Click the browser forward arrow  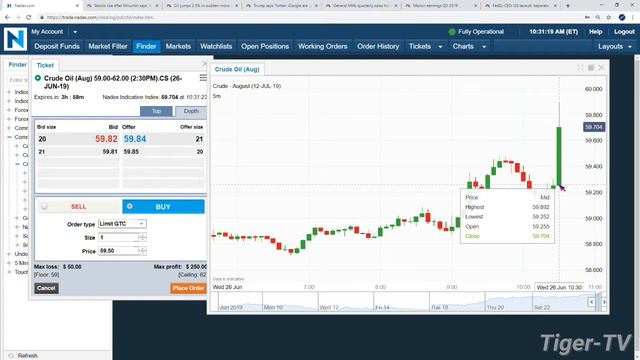pos(18,17)
